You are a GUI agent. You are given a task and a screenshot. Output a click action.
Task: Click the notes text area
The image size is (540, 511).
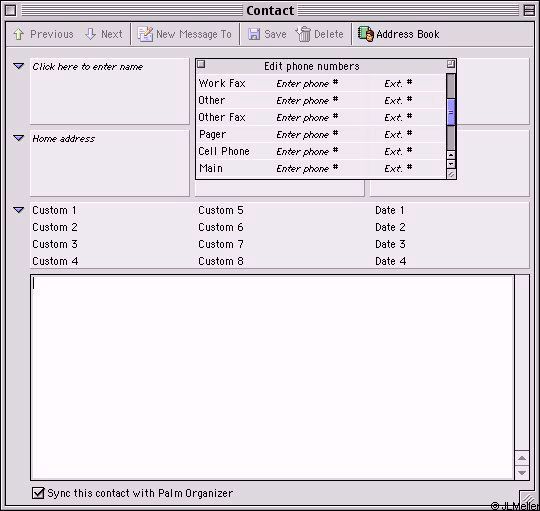[272, 377]
